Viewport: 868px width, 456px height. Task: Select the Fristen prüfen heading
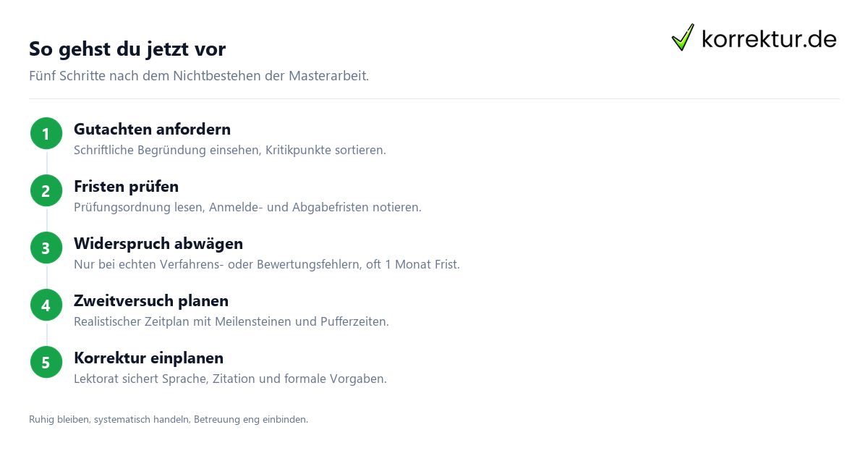point(126,187)
